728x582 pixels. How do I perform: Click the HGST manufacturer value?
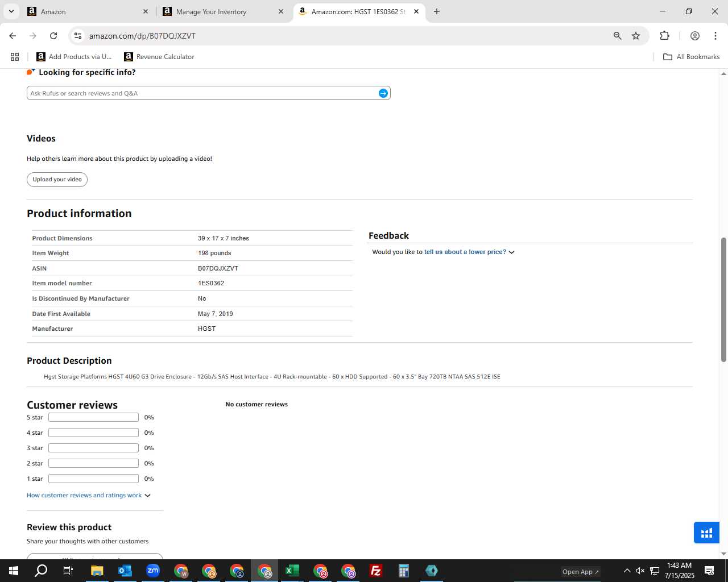click(206, 329)
